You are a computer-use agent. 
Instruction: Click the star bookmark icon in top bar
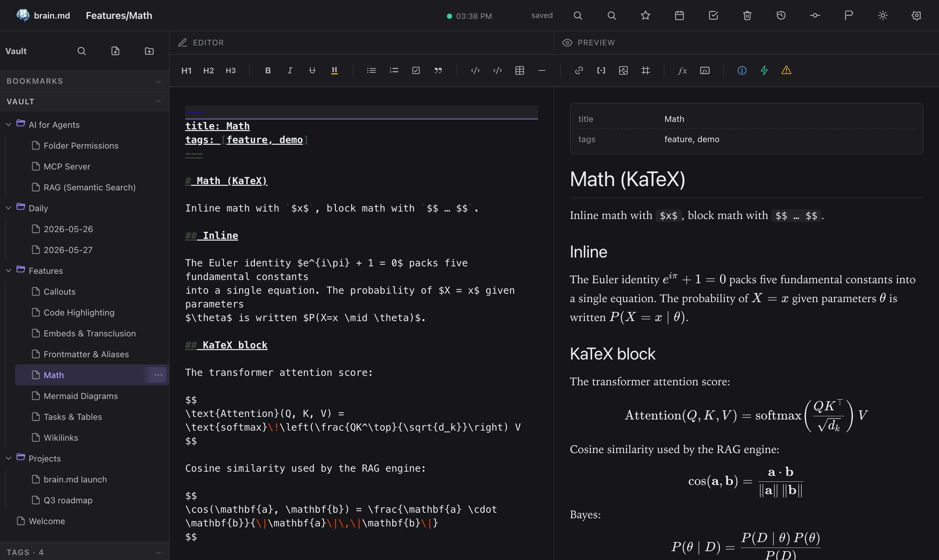tap(645, 15)
